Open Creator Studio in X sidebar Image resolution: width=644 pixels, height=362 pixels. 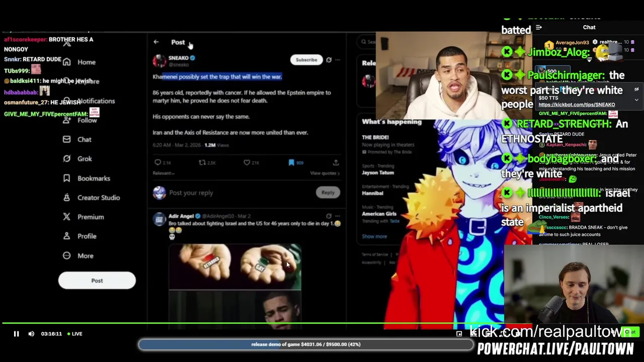[x=99, y=198]
